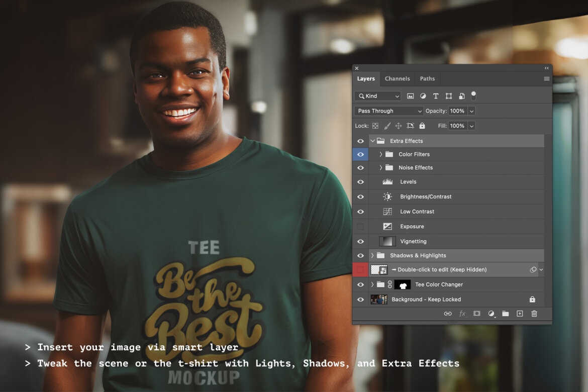The image size is (588, 392).
Task: Add a layer mask
Action: point(476,314)
